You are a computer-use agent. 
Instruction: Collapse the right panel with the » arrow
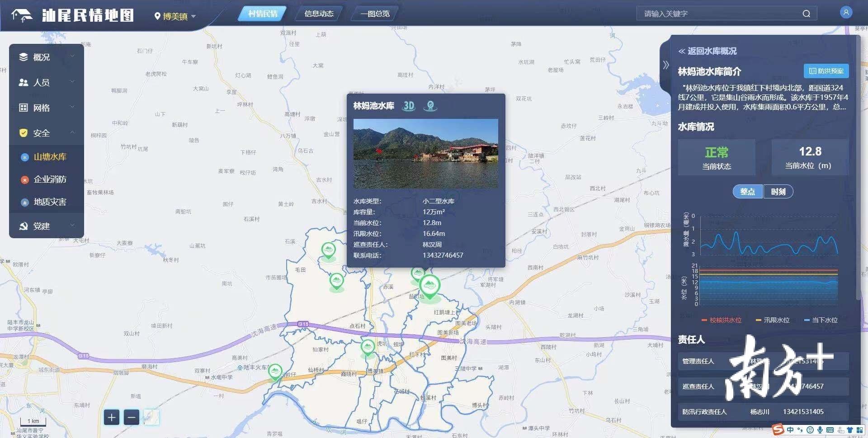[666, 65]
